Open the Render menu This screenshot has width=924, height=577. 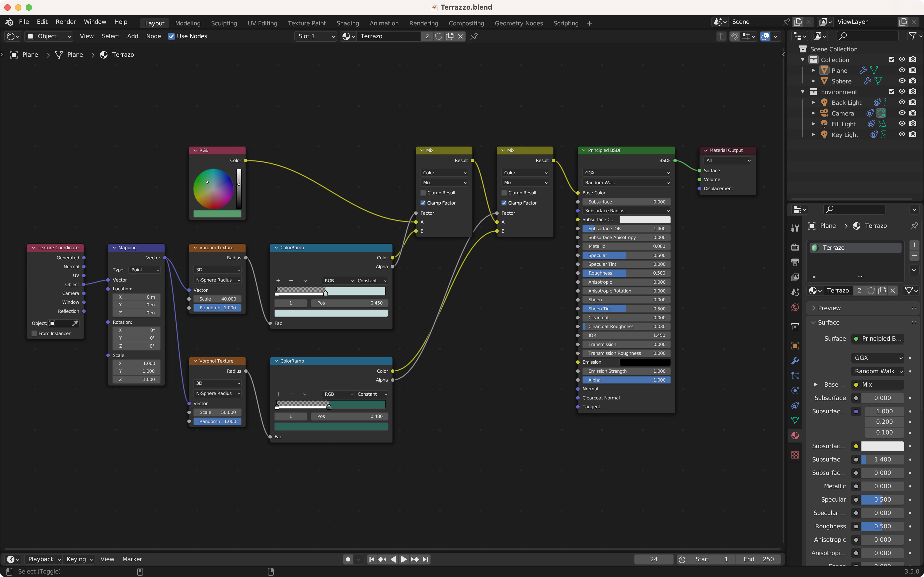tap(66, 22)
